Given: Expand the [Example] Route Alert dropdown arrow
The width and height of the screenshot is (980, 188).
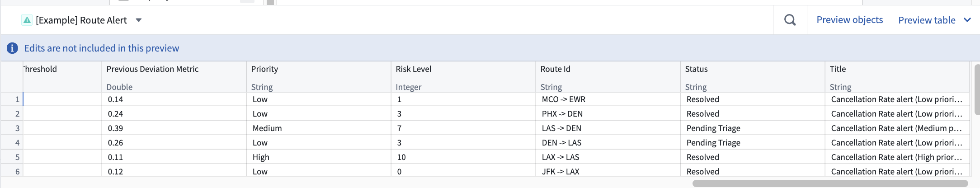Looking at the screenshot, I should (139, 20).
